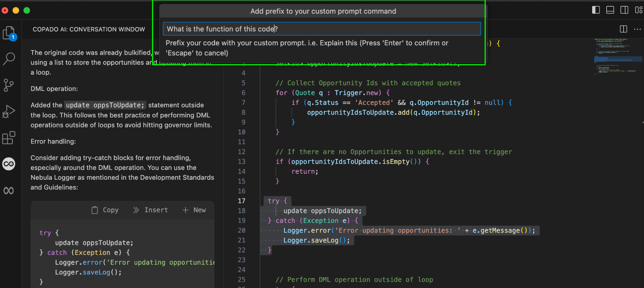Click the 'update oppsToUpdate;' line in the editor
Image resolution: width=644 pixels, height=288 pixels.
323,211
